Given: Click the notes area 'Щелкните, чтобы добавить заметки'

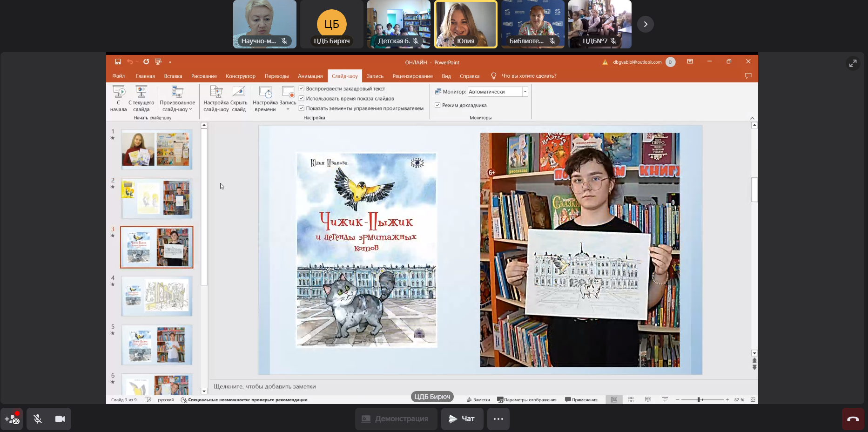Looking at the screenshot, I should 265,386.
